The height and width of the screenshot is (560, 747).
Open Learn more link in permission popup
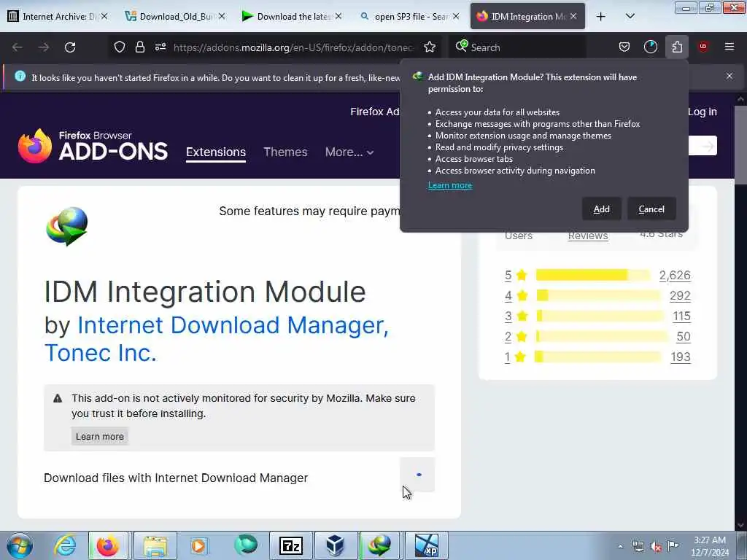[449, 185]
